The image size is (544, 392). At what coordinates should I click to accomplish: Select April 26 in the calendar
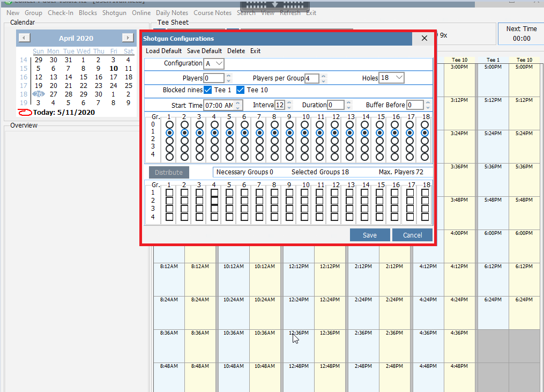point(39,94)
